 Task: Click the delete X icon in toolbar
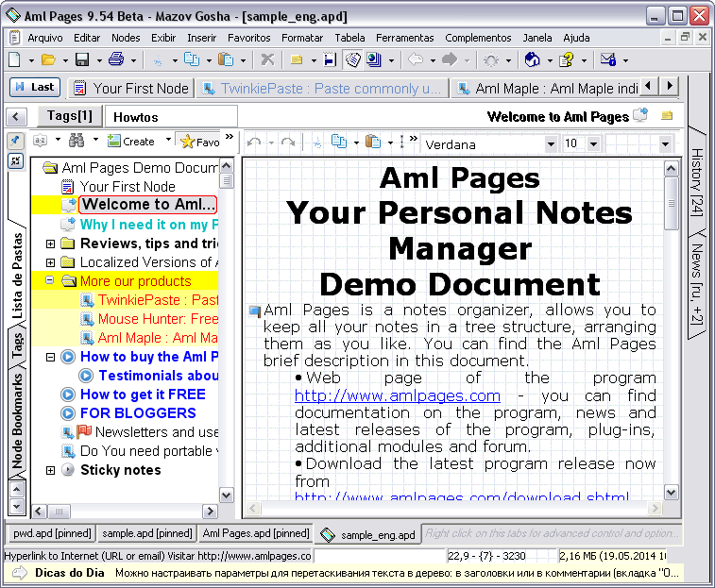tap(267, 59)
